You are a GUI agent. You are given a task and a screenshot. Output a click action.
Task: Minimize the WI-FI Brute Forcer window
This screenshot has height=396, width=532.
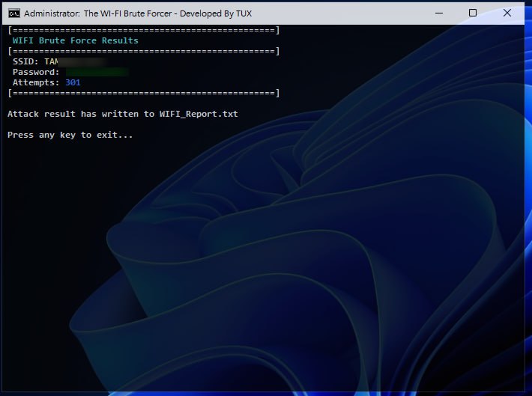click(x=439, y=13)
